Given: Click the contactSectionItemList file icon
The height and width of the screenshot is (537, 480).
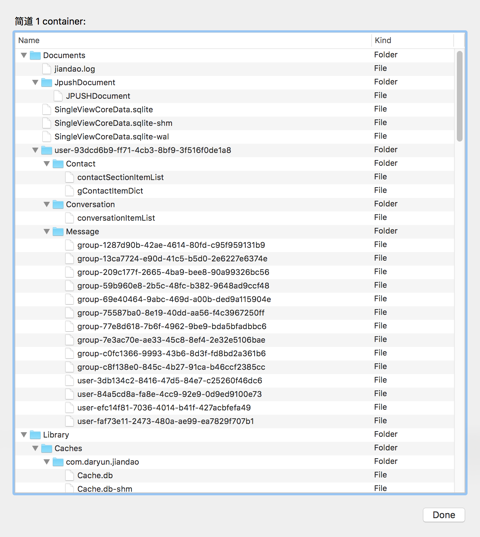Looking at the screenshot, I should click(70, 177).
